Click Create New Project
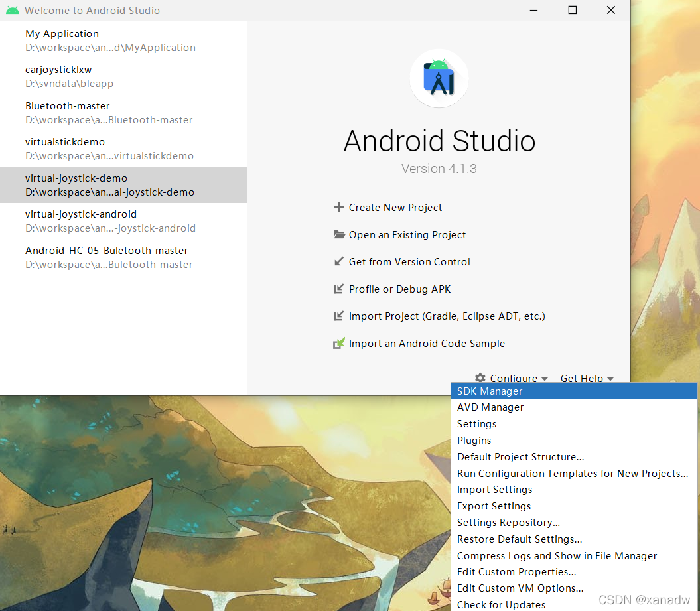The image size is (700, 611). click(395, 208)
